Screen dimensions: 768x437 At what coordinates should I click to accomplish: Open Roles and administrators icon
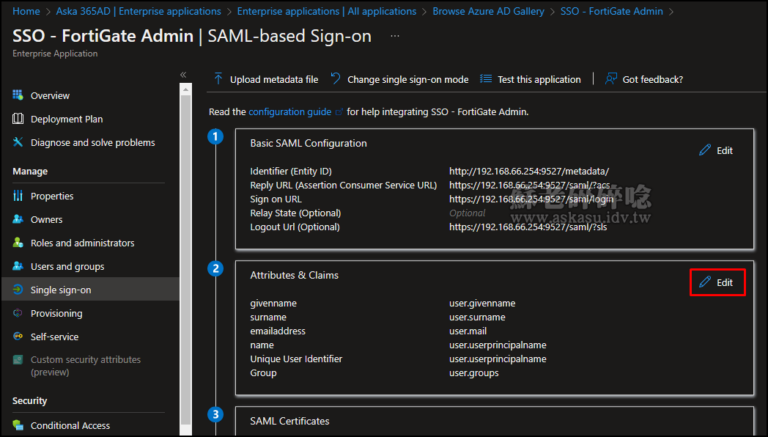pos(18,243)
